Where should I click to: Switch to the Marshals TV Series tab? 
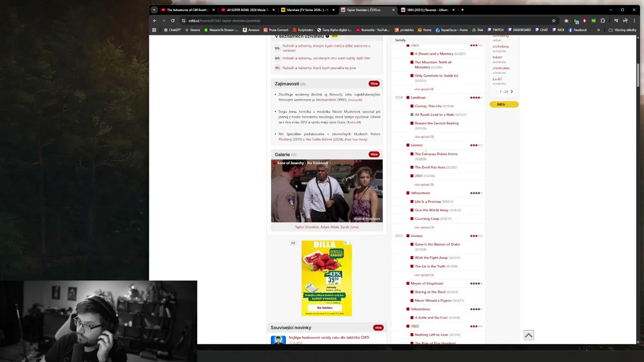click(307, 10)
